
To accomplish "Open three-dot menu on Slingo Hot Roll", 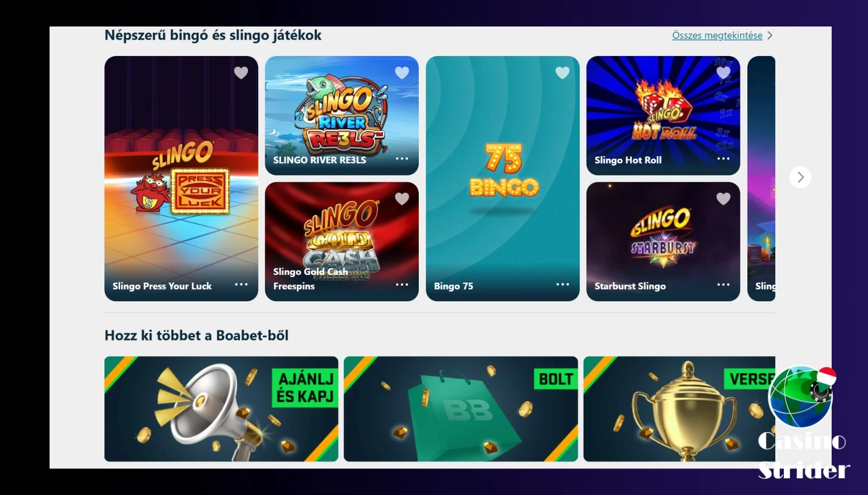I will point(723,158).
